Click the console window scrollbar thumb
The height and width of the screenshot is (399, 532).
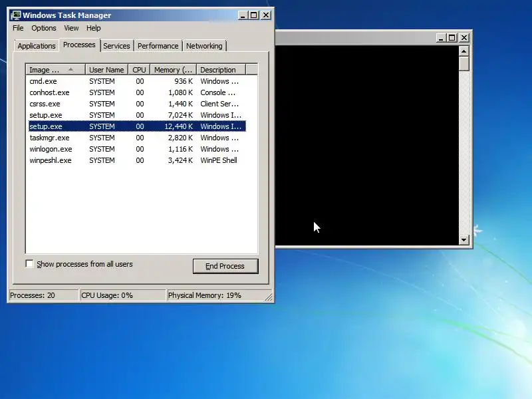click(464, 64)
